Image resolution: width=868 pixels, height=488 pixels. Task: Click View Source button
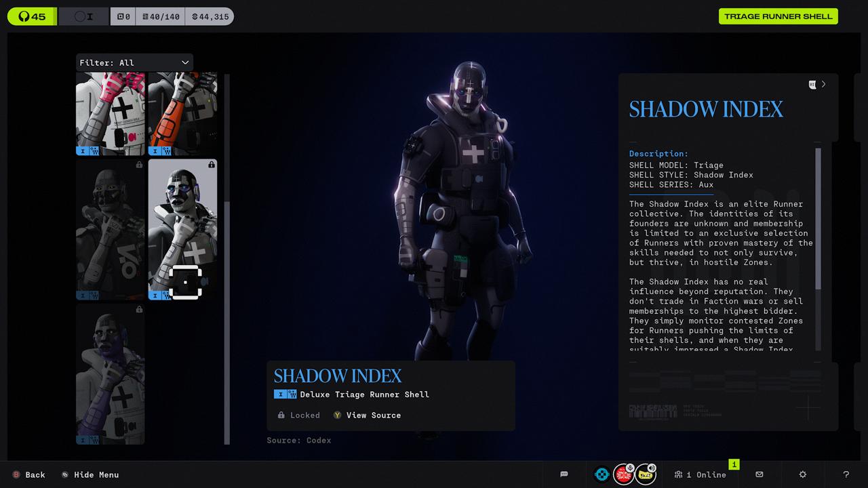coord(367,415)
